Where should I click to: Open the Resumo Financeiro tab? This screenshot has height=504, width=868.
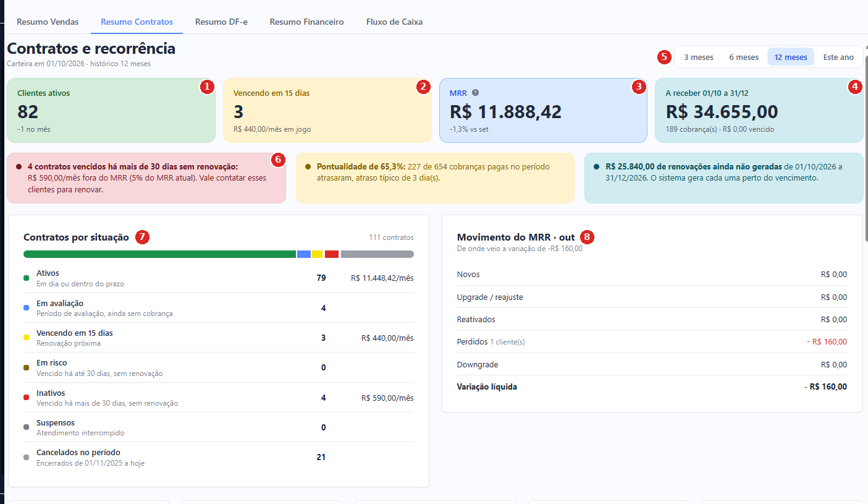306,22
